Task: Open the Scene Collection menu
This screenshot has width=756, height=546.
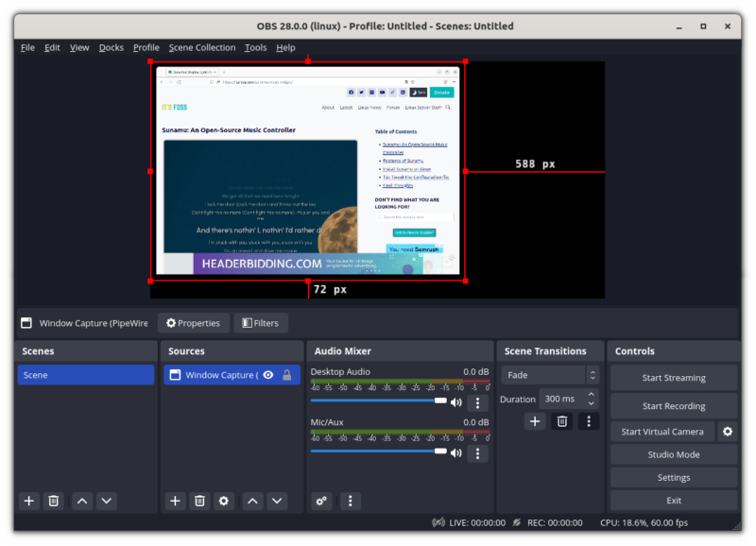Action: click(x=201, y=47)
